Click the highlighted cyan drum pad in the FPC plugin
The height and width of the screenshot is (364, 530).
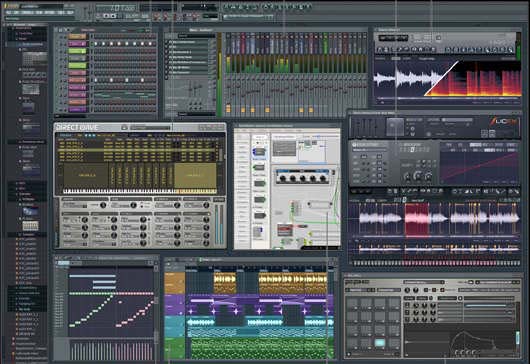click(380, 343)
